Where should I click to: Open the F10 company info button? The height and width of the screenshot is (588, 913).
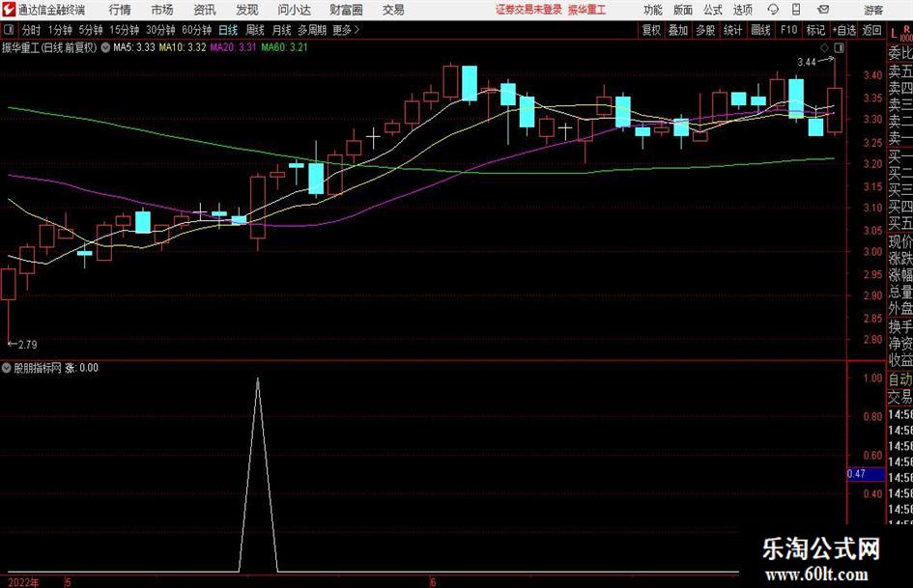click(789, 30)
